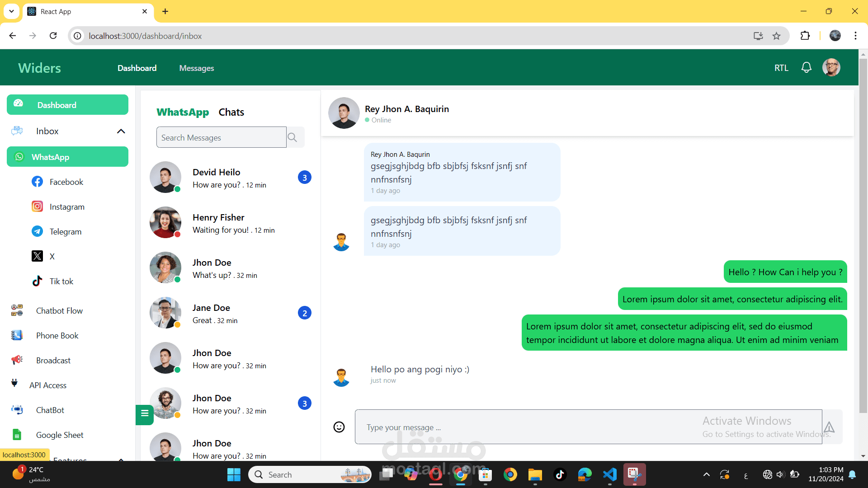Open the Dashboard from the sidebar
Viewport: 868px width, 488px height.
pos(57,104)
